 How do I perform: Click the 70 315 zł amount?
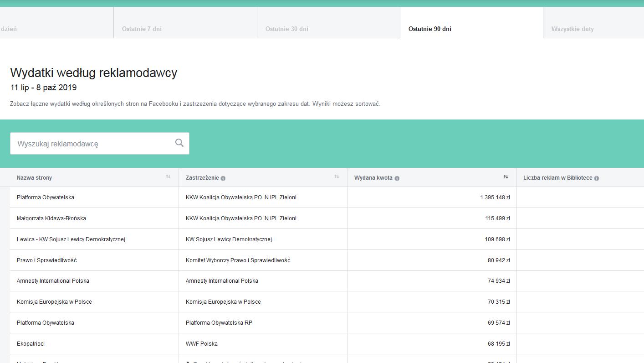(499, 302)
